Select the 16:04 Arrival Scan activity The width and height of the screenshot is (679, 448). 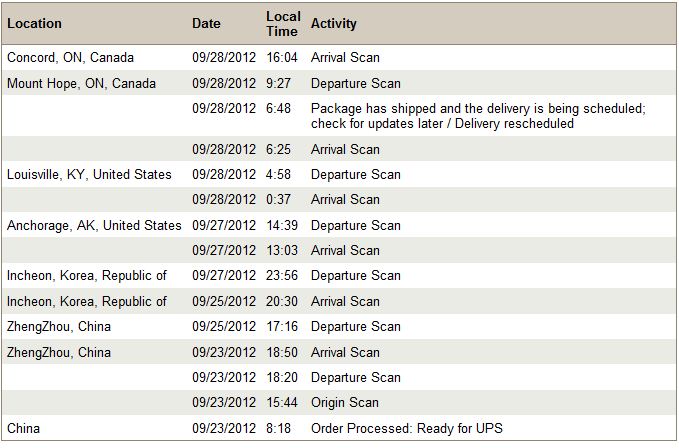(x=345, y=58)
